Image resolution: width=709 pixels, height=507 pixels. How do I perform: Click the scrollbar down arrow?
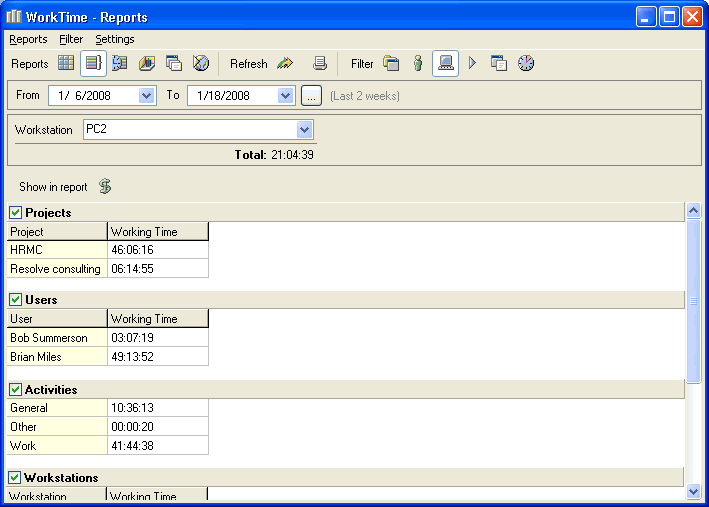693,491
